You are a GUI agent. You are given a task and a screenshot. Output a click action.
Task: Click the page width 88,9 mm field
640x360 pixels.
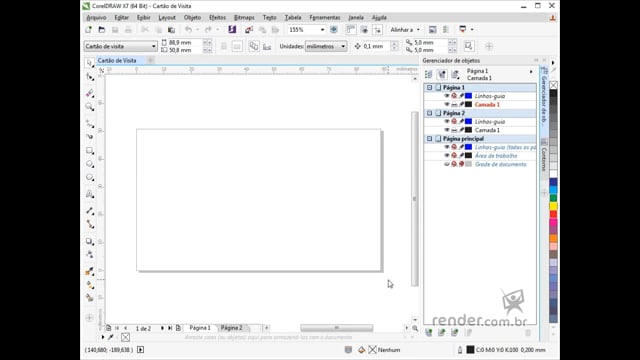tap(185, 42)
